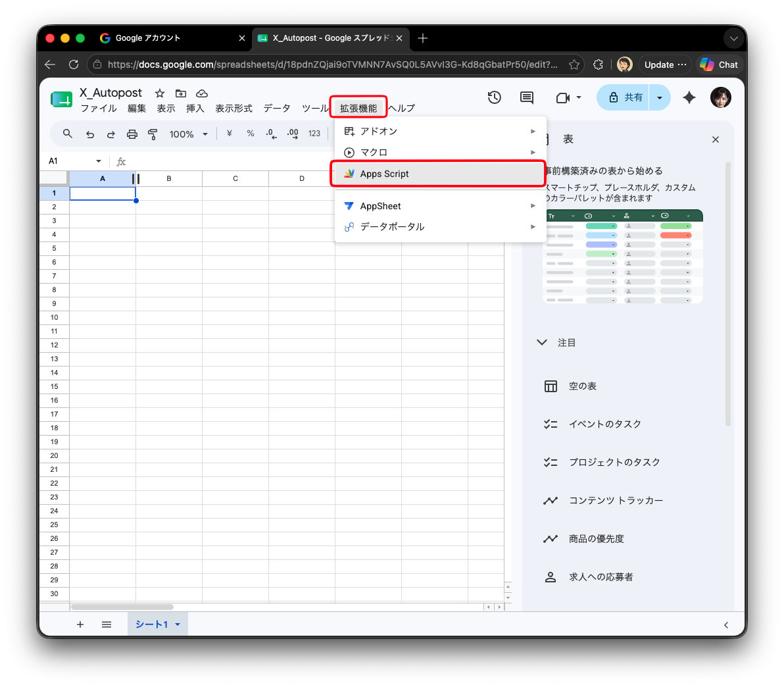Screen dimensions: 784x687
Task: Click the horizontal scrollbar of the sheet
Action: tap(122, 607)
